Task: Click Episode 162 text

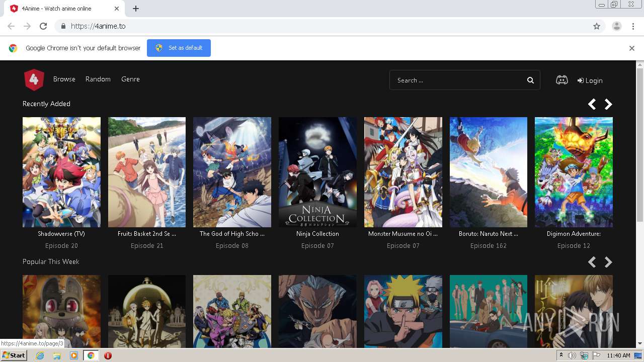Action: tap(489, 246)
